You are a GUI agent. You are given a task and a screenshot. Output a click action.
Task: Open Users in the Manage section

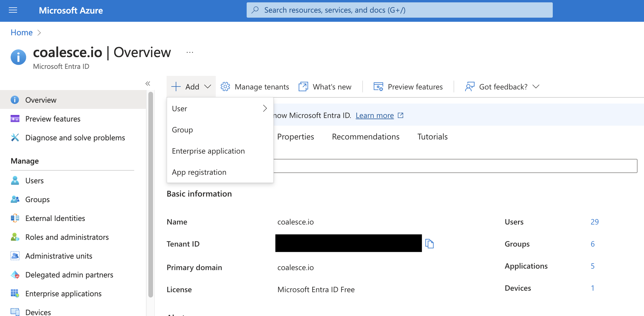click(x=73, y=180)
